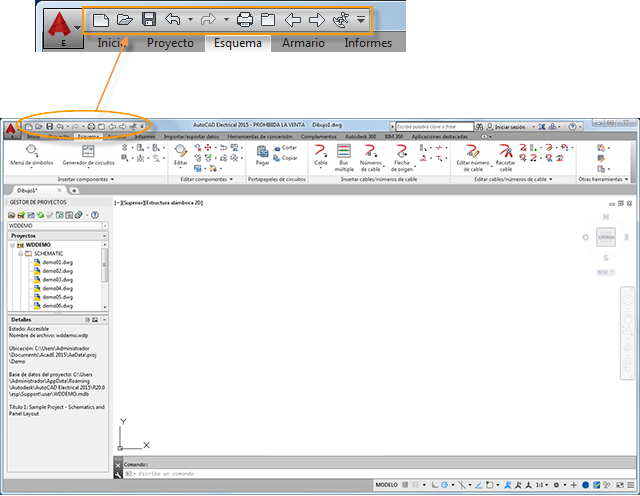Open the Menú de símbolos tool
The height and width of the screenshot is (496, 640).
[x=31, y=156]
